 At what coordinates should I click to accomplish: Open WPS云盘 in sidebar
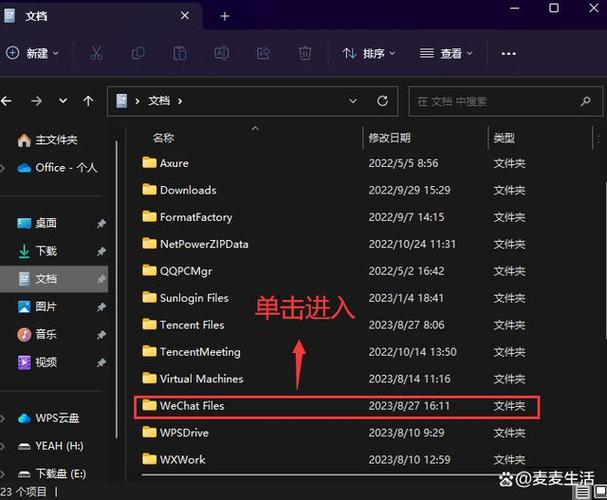[x=48, y=418]
